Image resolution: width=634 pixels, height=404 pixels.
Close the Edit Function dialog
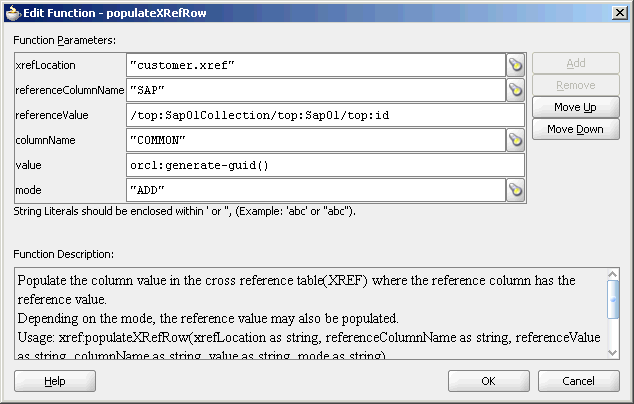(620, 13)
